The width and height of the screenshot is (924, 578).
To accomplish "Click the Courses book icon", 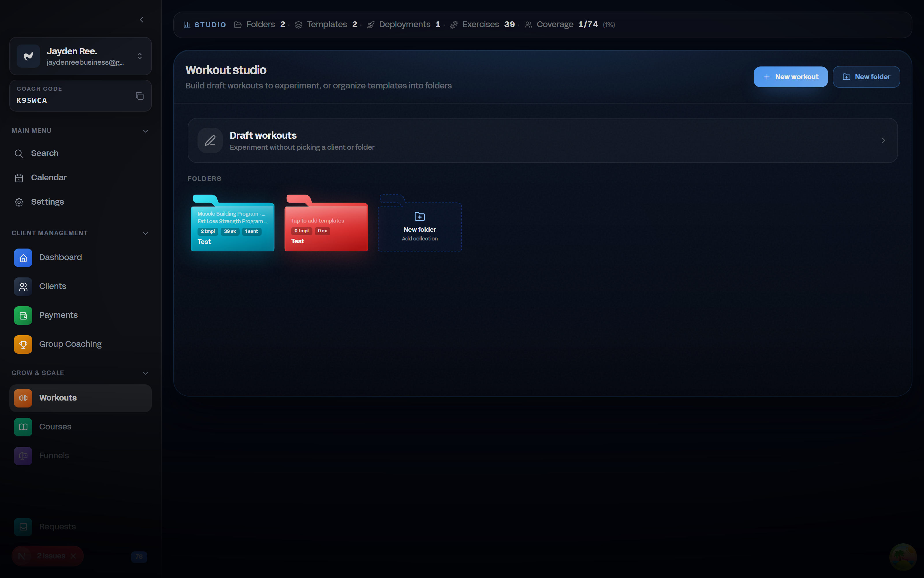I will coord(23,427).
